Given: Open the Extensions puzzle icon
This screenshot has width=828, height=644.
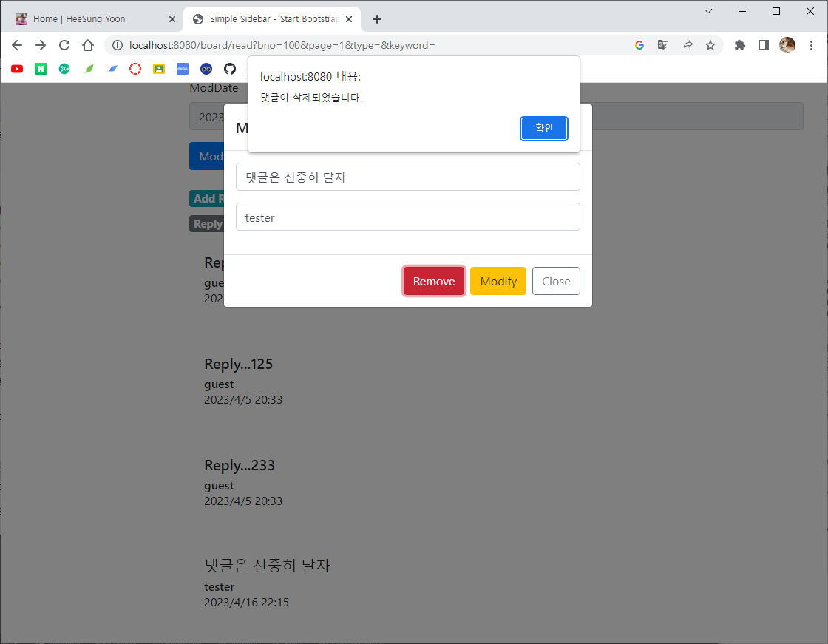Looking at the screenshot, I should pos(739,45).
